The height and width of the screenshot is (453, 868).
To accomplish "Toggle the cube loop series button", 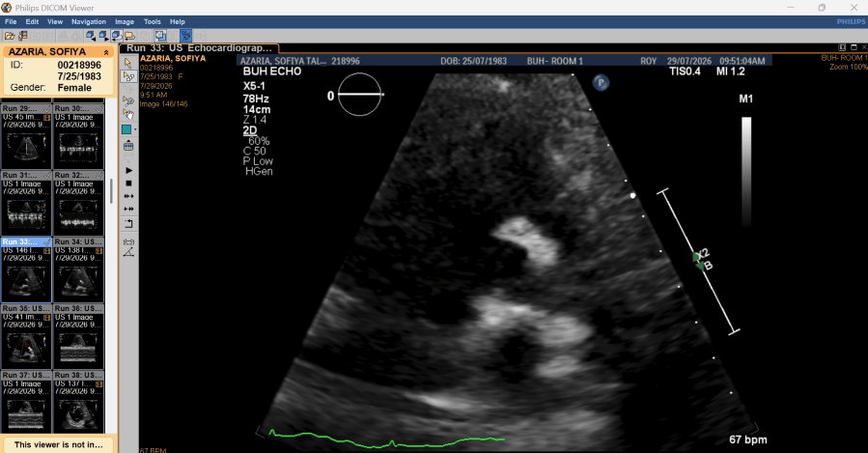I will click(x=116, y=36).
